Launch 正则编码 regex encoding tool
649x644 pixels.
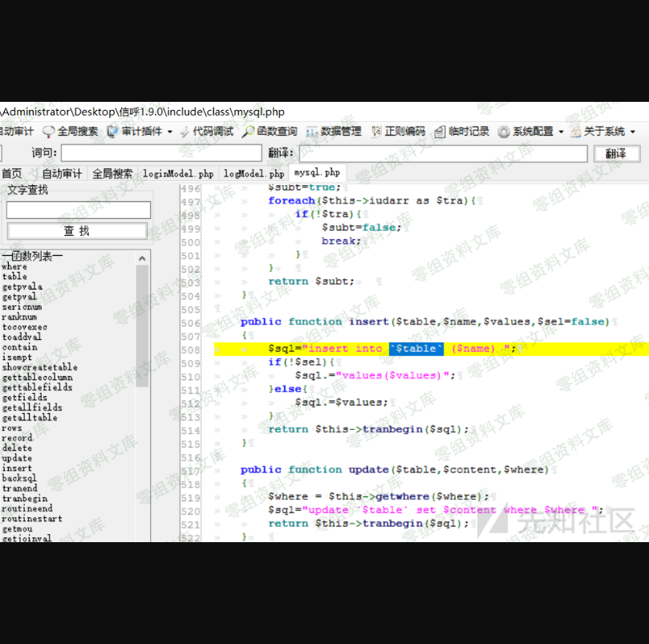coord(398,132)
